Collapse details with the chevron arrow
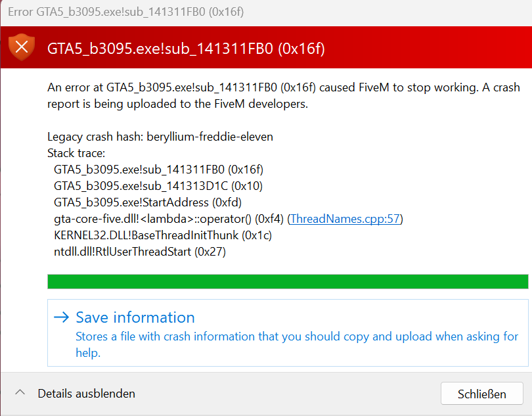 click(x=20, y=393)
